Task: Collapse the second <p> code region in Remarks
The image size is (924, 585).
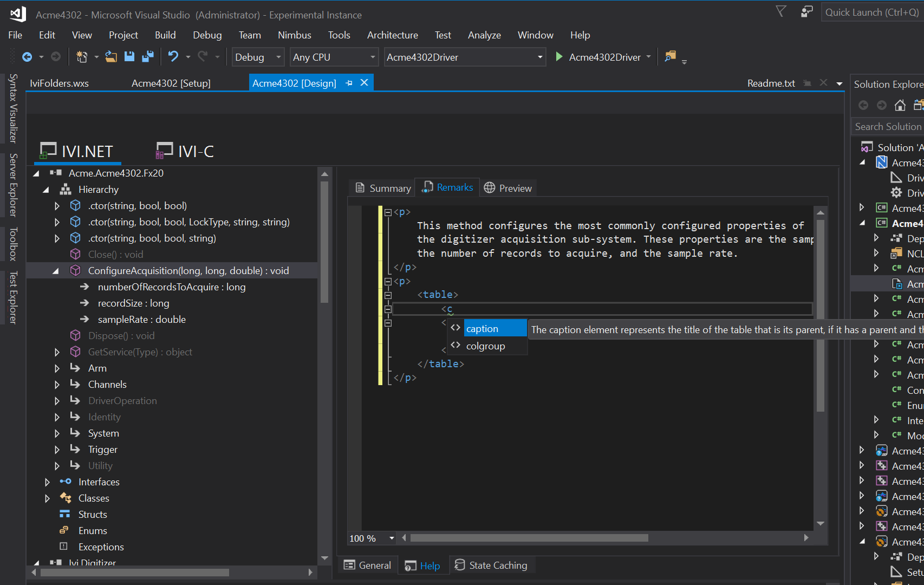Action: pyautogui.click(x=388, y=281)
